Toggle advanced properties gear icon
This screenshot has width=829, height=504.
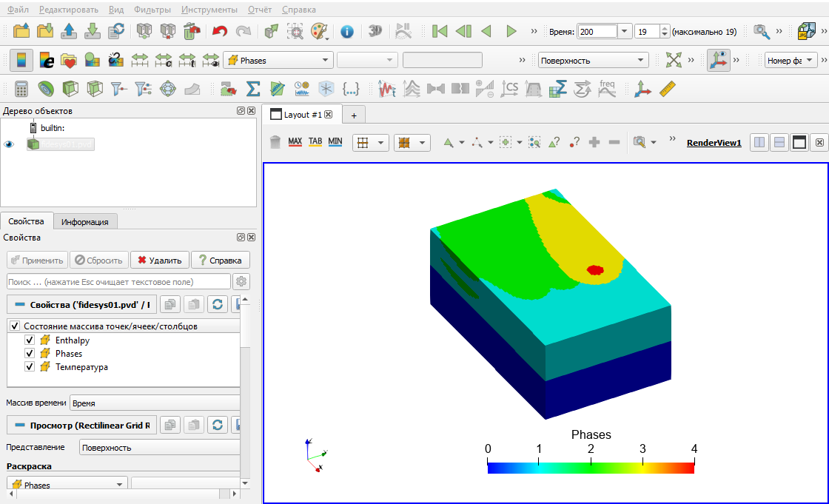pos(241,281)
